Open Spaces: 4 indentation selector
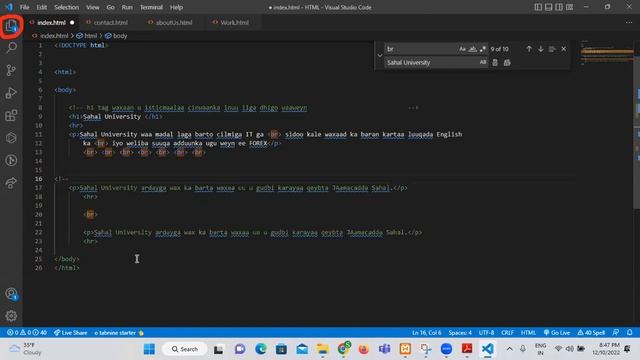Image resolution: width=640 pixels, height=360 pixels. (x=460, y=333)
